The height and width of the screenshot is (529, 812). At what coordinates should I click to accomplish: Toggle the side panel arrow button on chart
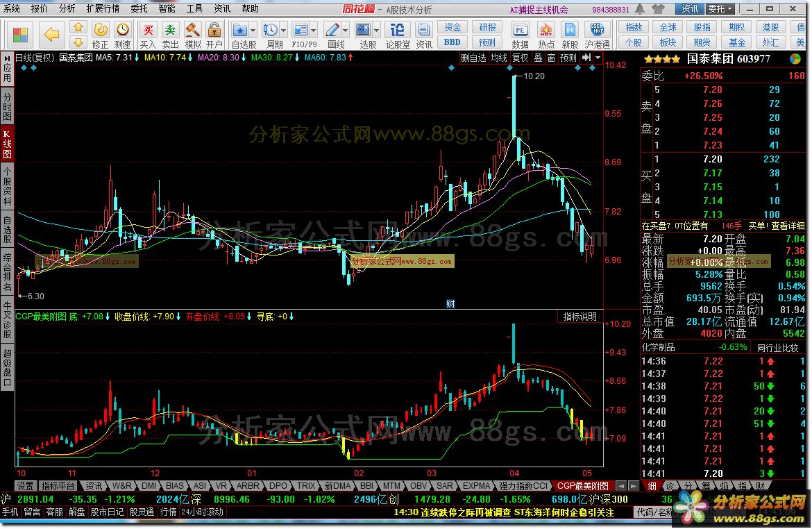pyautogui.click(x=586, y=58)
